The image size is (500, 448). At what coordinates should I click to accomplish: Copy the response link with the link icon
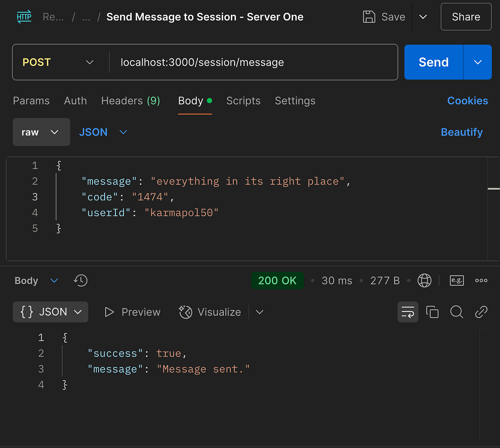click(x=481, y=312)
